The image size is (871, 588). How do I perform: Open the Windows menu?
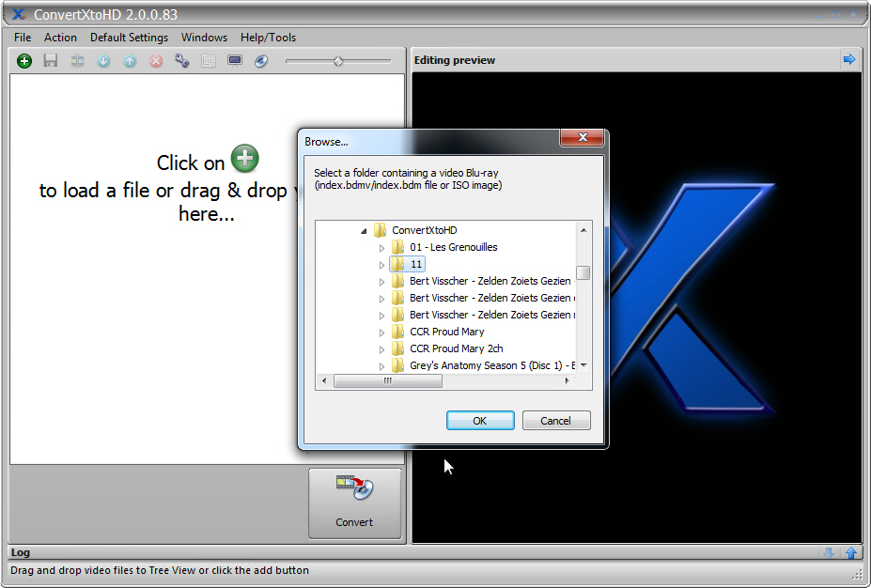coord(204,38)
